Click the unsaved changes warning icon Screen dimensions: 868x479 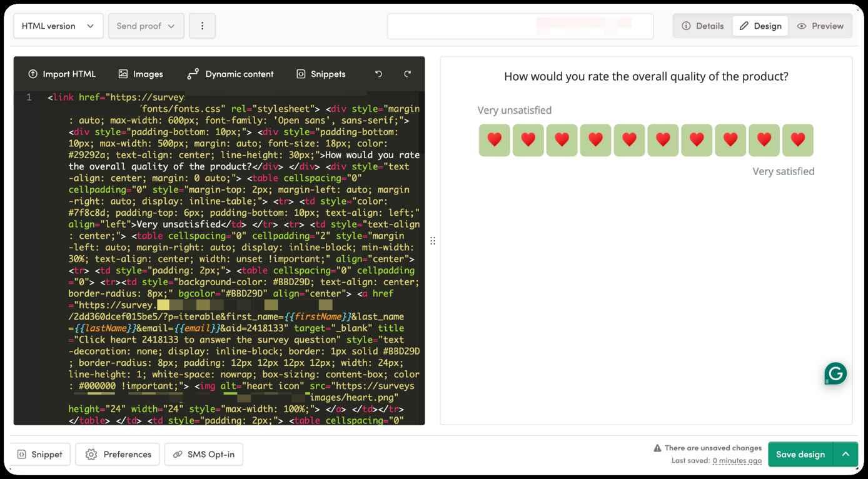click(657, 448)
